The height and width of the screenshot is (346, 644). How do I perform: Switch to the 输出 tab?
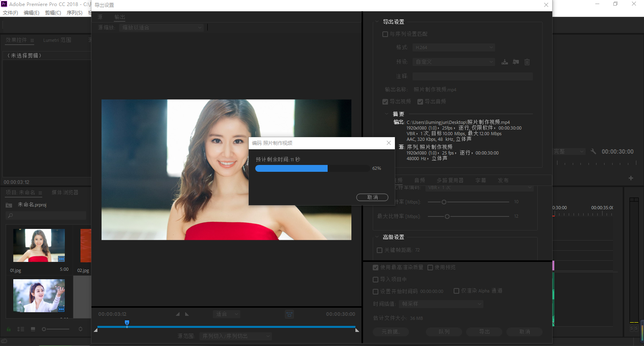pos(120,17)
